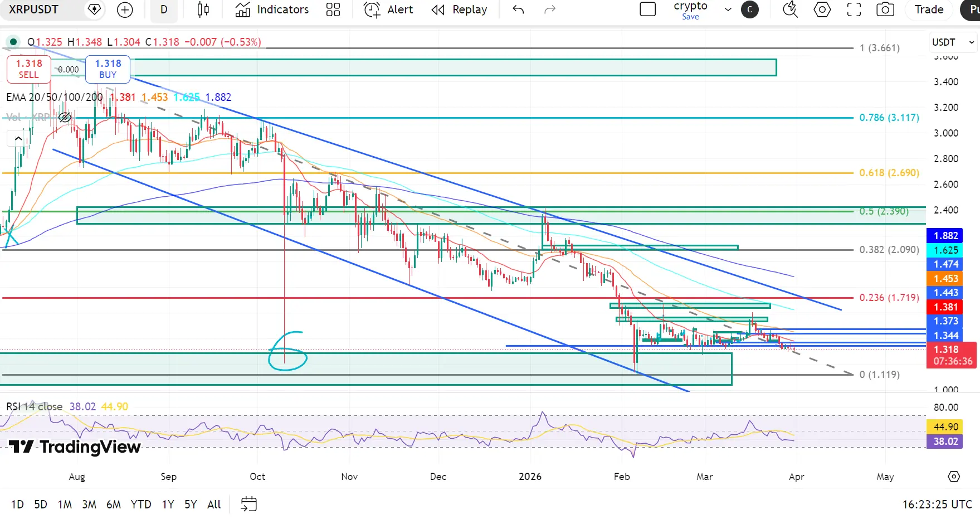Screen dimensions: 980x519
Task: Click the orange 1.453 price label
Action: 945,279
